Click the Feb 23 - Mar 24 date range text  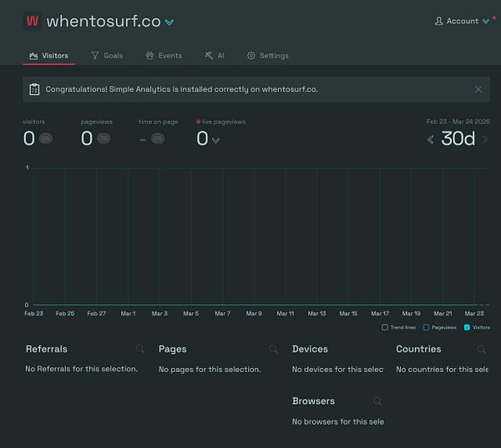point(458,122)
